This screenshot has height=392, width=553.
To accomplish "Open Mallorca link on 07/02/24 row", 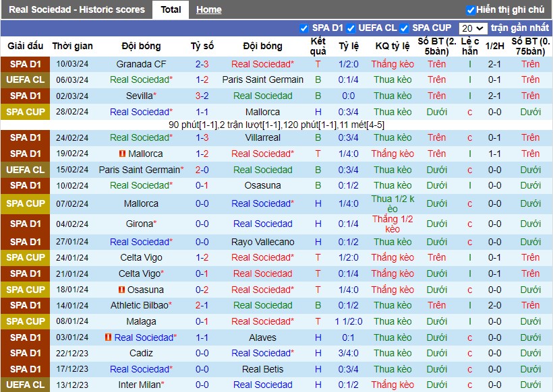I will click(x=141, y=203).
